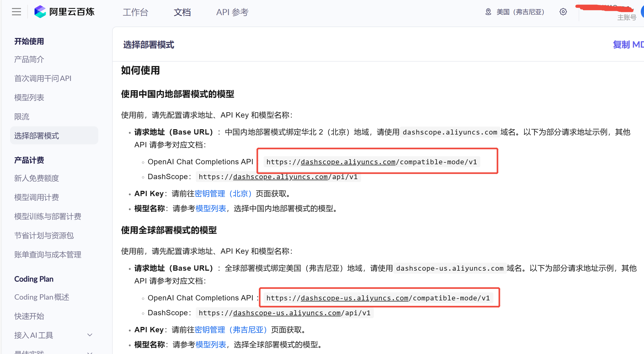
Task: Open Coding Plan 概述 sidebar item
Action: pos(42,297)
